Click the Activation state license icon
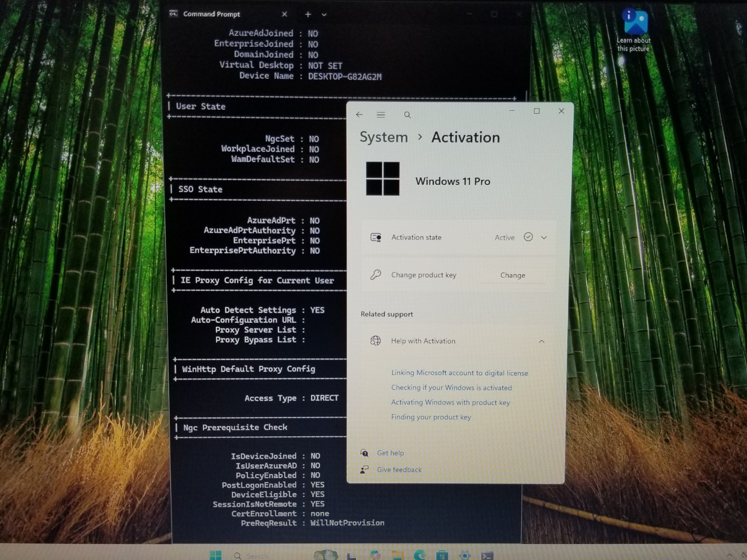The height and width of the screenshot is (560, 747). pyautogui.click(x=376, y=238)
